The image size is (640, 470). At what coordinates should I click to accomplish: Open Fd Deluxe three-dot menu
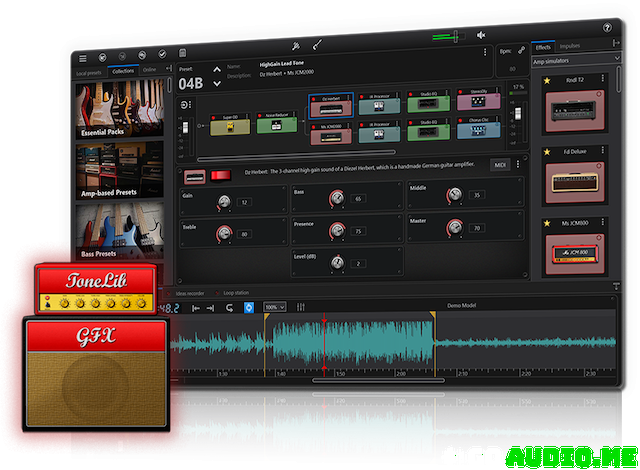[x=602, y=150]
